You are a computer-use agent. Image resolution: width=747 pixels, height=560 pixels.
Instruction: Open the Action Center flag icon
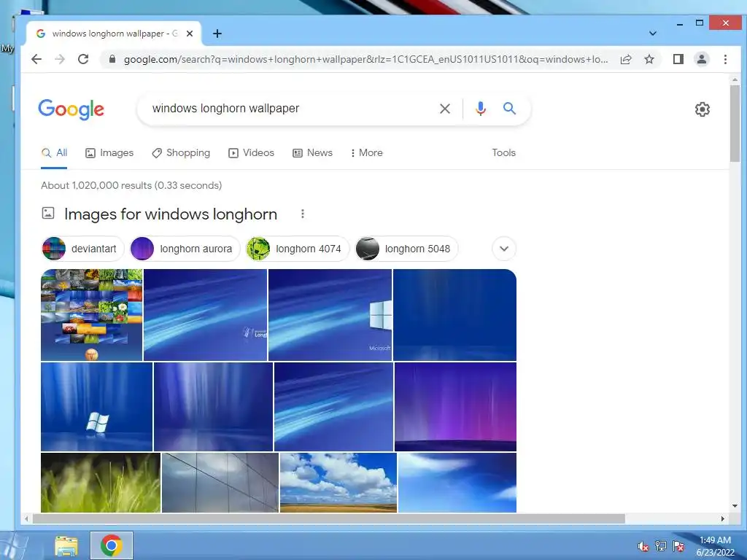tap(678, 546)
